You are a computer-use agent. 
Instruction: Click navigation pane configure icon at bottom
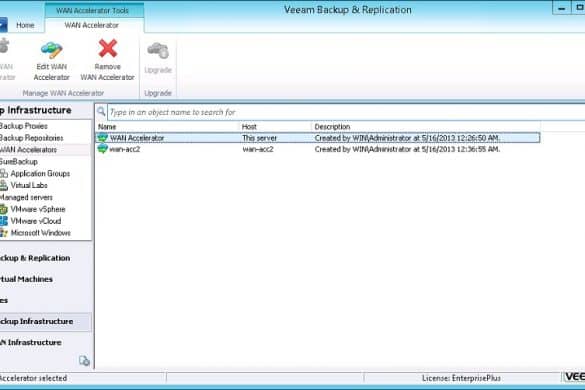click(x=84, y=361)
